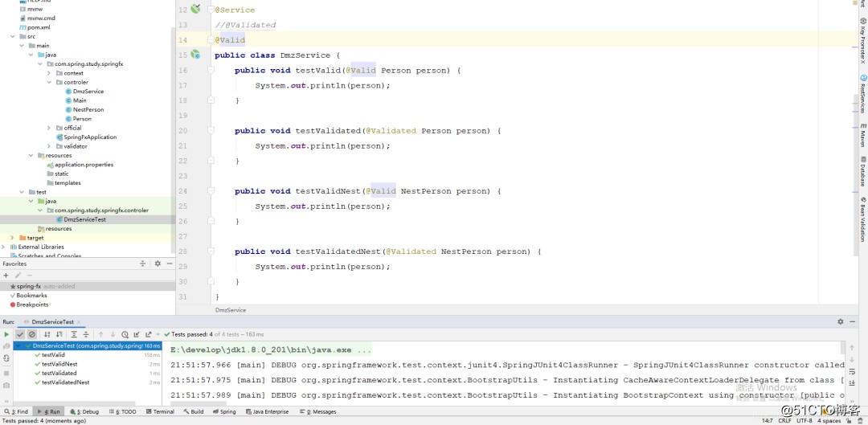Sort test results alphabetically
The image size is (868, 425).
coord(47,334)
